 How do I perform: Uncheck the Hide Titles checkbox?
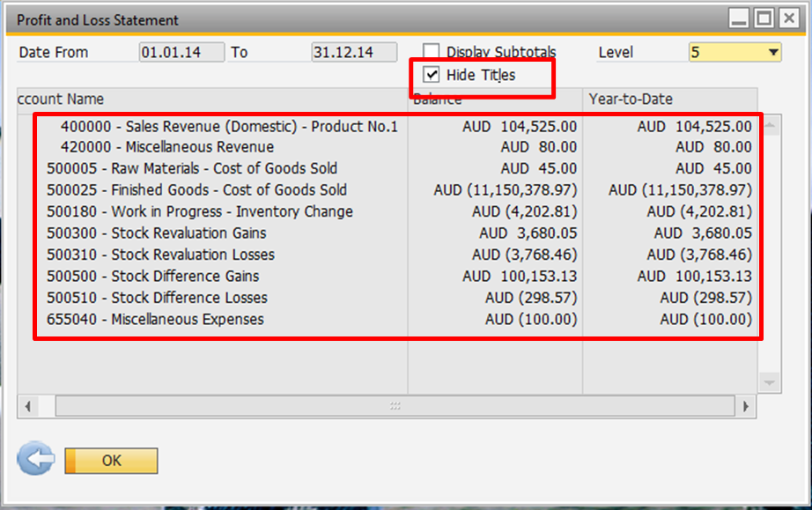(432, 75)
